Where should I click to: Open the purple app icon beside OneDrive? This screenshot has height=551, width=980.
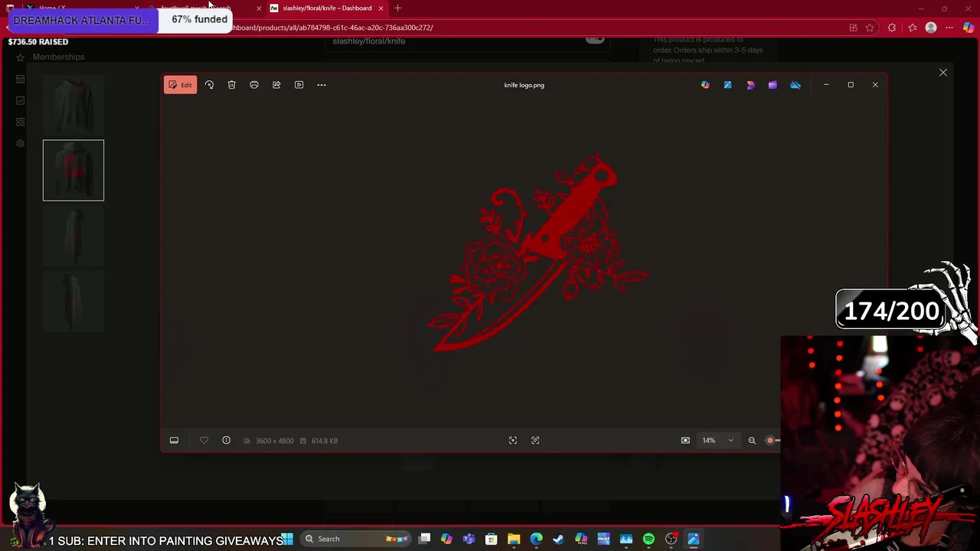pos(773,85)
